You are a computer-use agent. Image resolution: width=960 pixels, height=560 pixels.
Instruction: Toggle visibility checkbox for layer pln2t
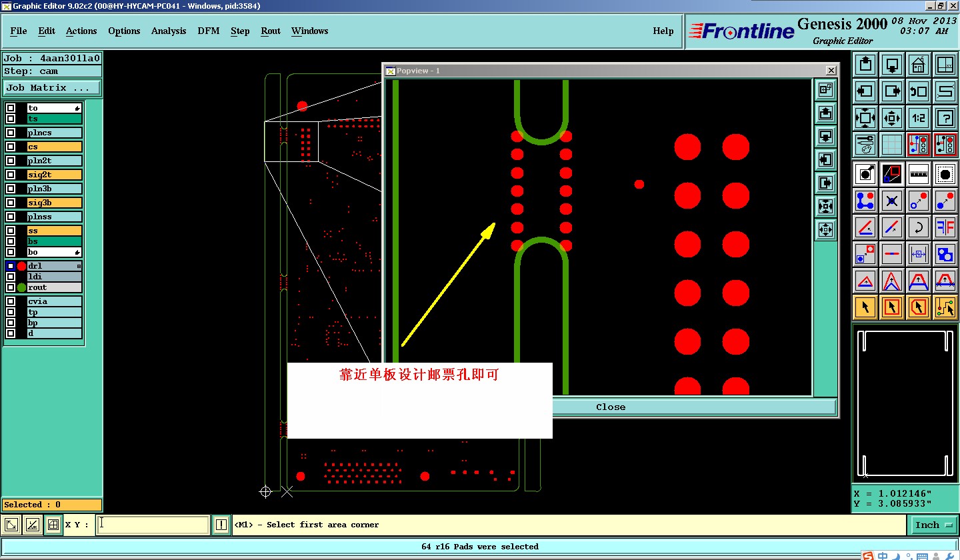coord(11,161)
